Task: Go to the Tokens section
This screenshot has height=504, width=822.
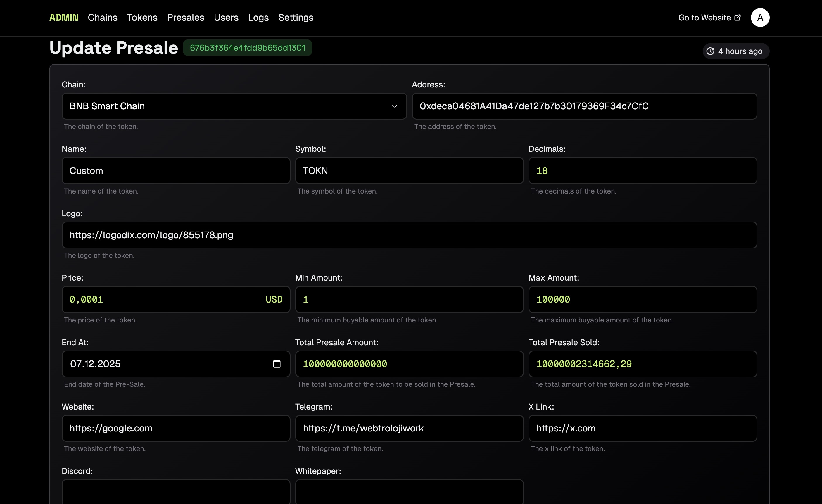Action: (142, 17)
